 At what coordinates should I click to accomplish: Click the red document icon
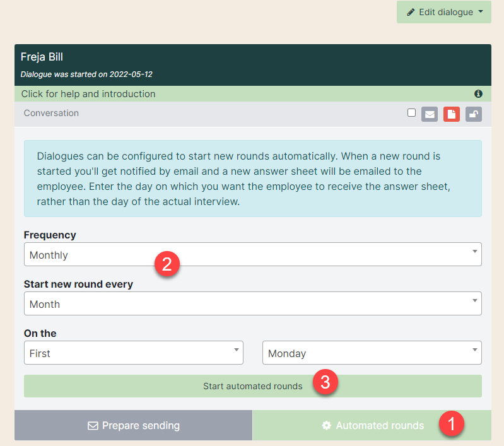451,114
